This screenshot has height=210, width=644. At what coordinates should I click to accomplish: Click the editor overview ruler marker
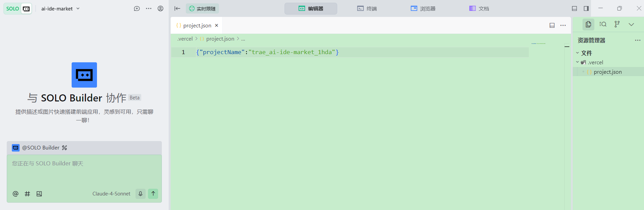pyautogui.click(x=567, y=47)
